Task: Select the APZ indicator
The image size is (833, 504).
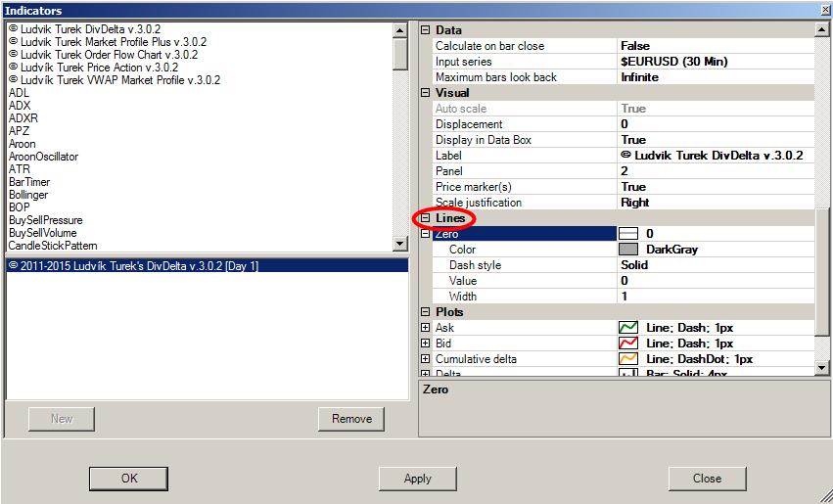Action: (20, 131)
